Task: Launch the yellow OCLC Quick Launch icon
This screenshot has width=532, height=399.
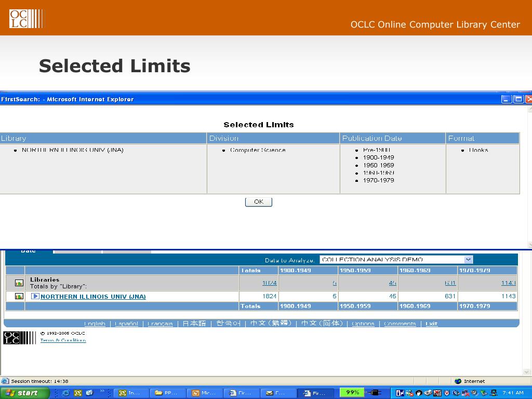Action: tap(78, 393)
